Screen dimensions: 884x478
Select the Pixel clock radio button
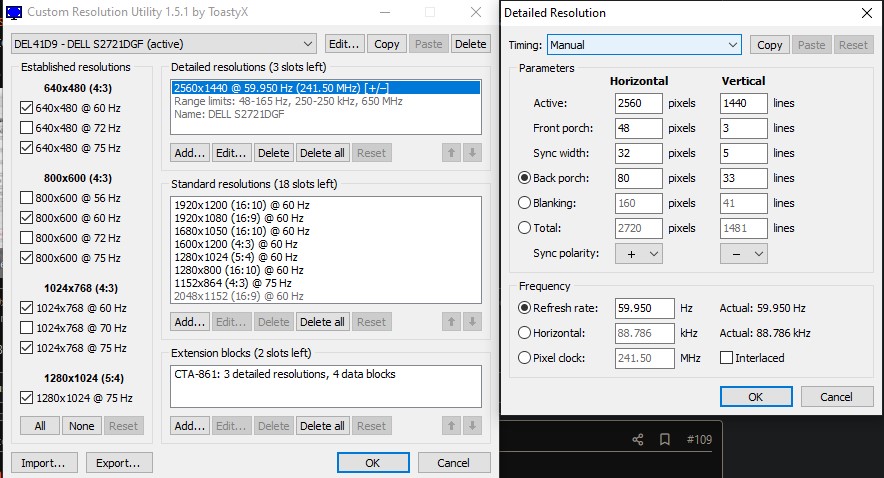(524, 357)
